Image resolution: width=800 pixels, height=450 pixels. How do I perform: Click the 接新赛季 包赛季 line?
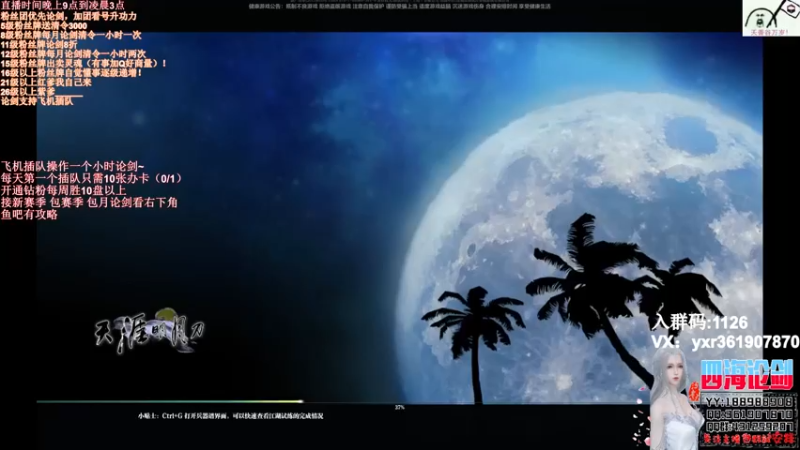89,203
